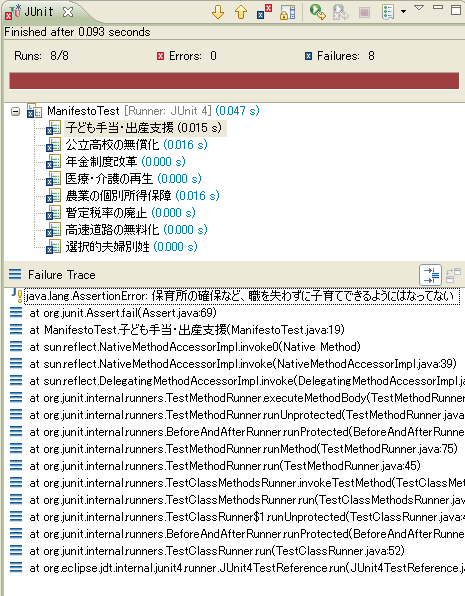Select TestMethodRunner.executeMethodBody trace line
This screenshot has height=596, width=465.
247,398
